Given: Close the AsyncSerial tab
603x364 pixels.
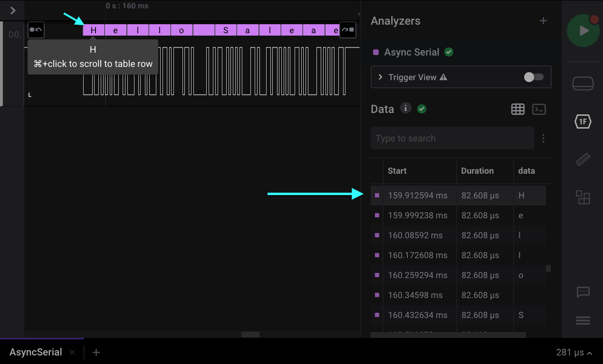Looking at the screenshot, I should (x=72, y=352).
